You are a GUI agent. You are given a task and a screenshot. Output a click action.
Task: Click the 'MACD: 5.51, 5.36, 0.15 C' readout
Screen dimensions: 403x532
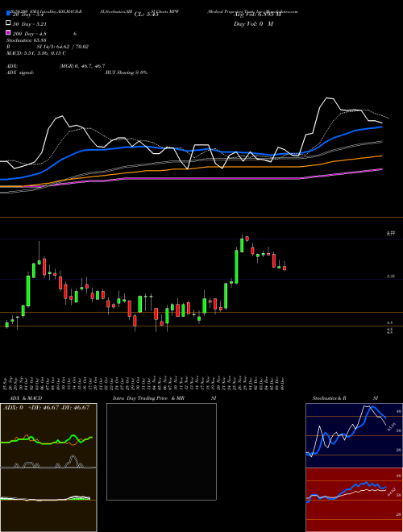(x=36, y=53)
